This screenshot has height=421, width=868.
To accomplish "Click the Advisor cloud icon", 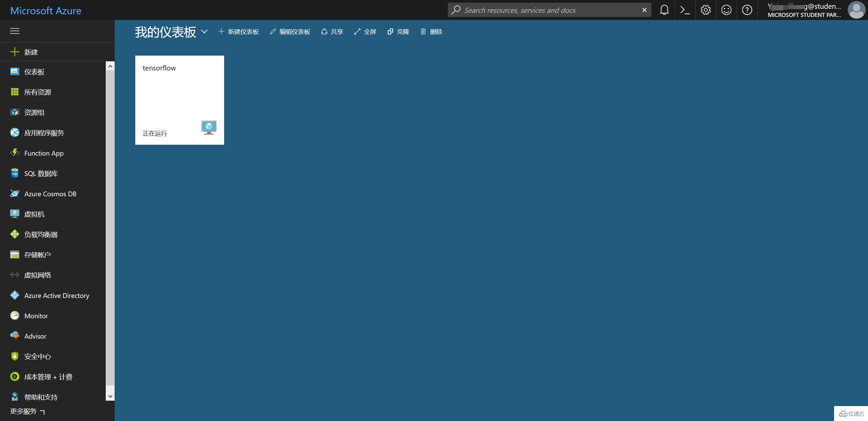I will click(x=15, y=336).
